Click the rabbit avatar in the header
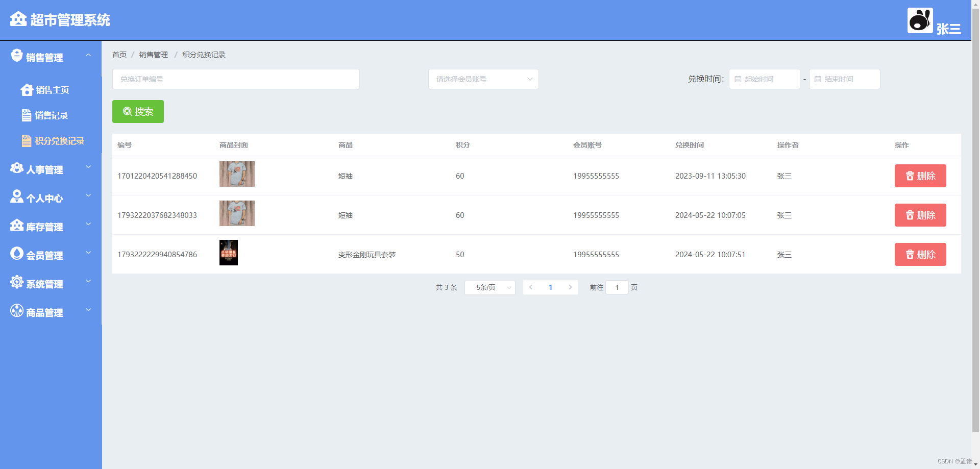The image size is (980, 469). click(920, 20)
